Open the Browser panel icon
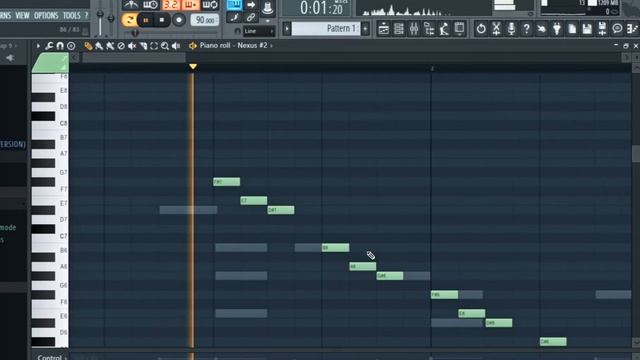The width and height of the screenshot is (640, 360). pyautogui.click(x=429, y=29)
